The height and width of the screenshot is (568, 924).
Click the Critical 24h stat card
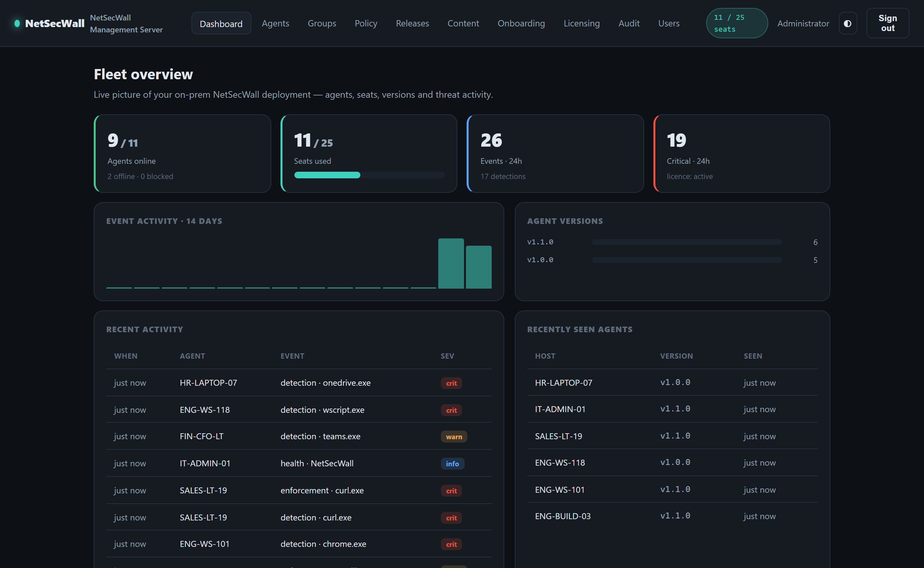tap(742, 154)
